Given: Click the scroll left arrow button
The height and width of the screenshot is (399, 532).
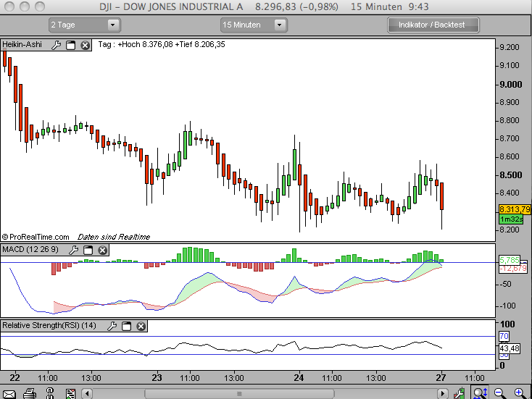Looking at the screenshot, I should (87, 394).
